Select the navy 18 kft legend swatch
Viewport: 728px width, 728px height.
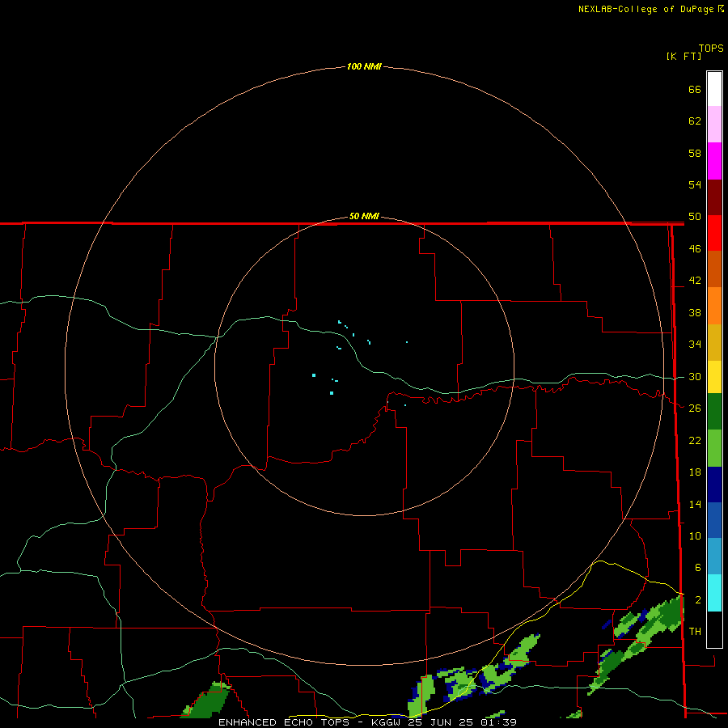[x=714, y=485]
